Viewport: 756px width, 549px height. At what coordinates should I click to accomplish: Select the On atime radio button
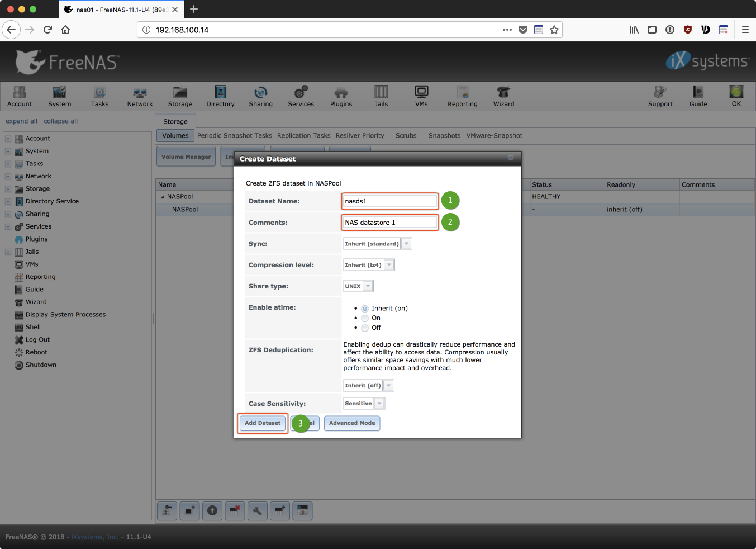coord(365,318)
